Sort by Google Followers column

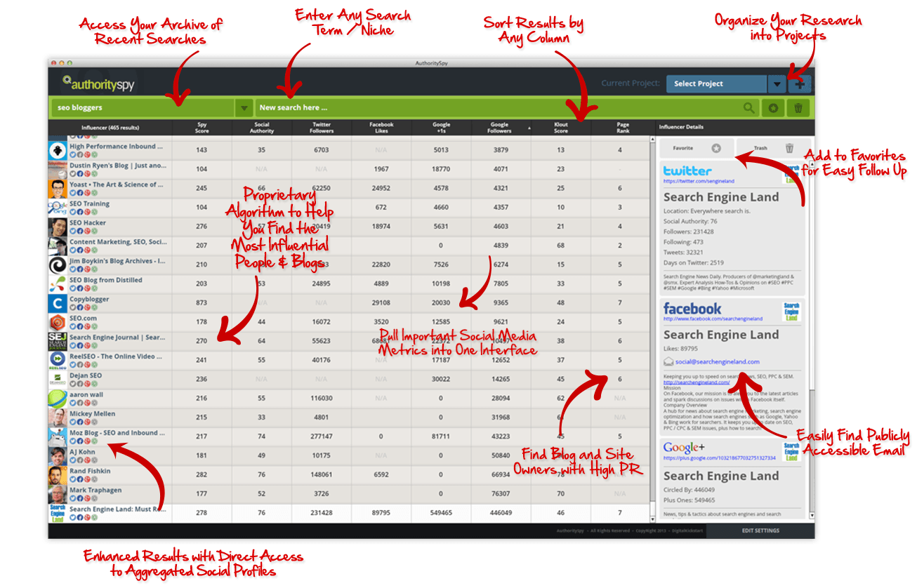pyautogui.click(x=501, y=128)
